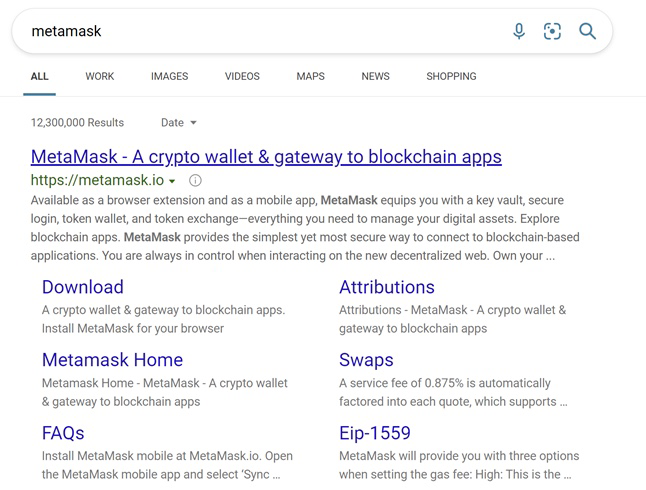Click the search box containing metamask

pos(264,31)
